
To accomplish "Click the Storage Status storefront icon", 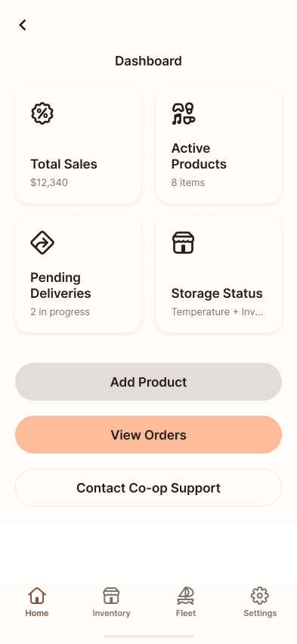I will [183, 243].
